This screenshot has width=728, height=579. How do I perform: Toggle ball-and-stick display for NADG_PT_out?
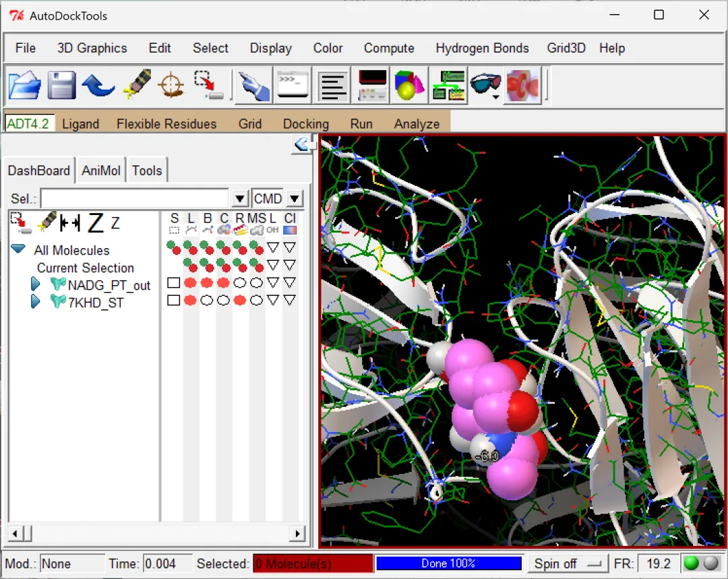coord(207,283)
